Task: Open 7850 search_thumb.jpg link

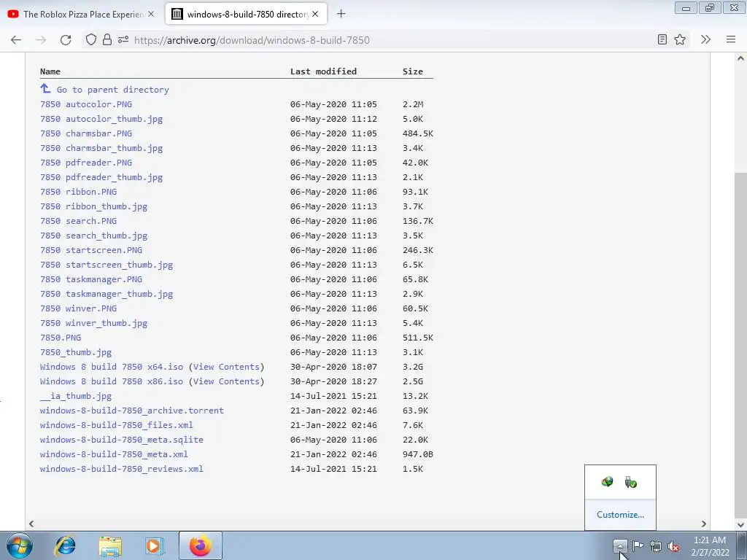Action: pos(93,236)
